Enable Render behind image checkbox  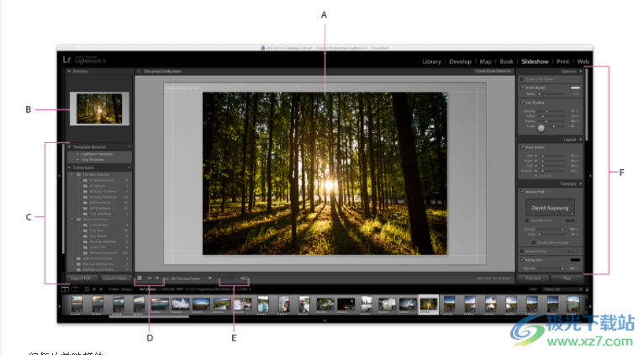click(534, 242)
